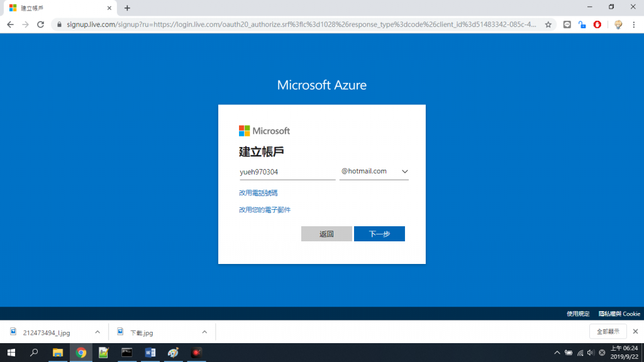
Task: Open the 使用規定 footer link
Action: point(578,314)
